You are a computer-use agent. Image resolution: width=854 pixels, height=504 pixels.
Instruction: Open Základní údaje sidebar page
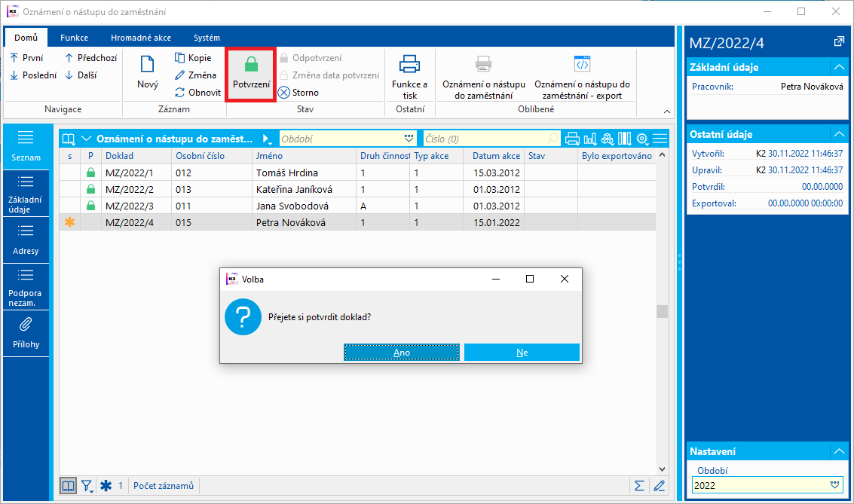coord(26,193)
